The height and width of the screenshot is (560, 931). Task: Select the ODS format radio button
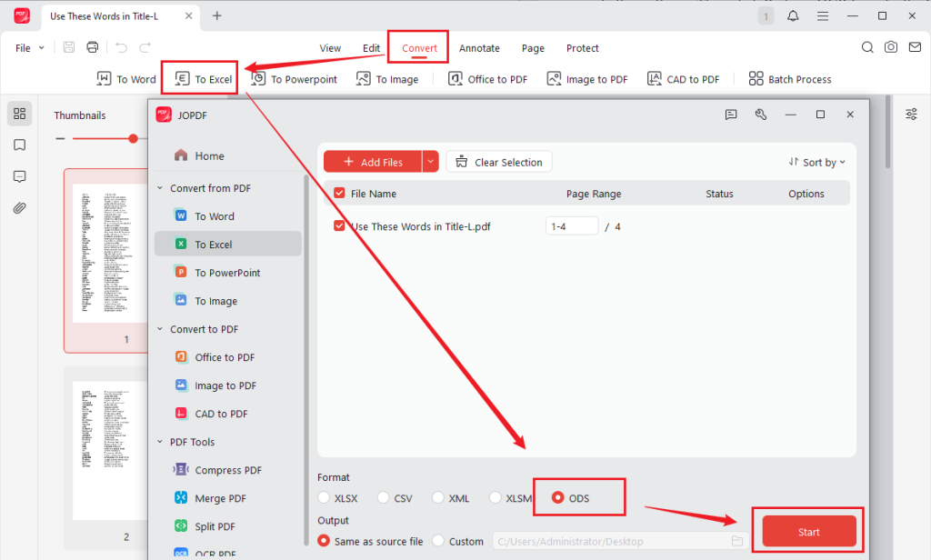point(557,497)
